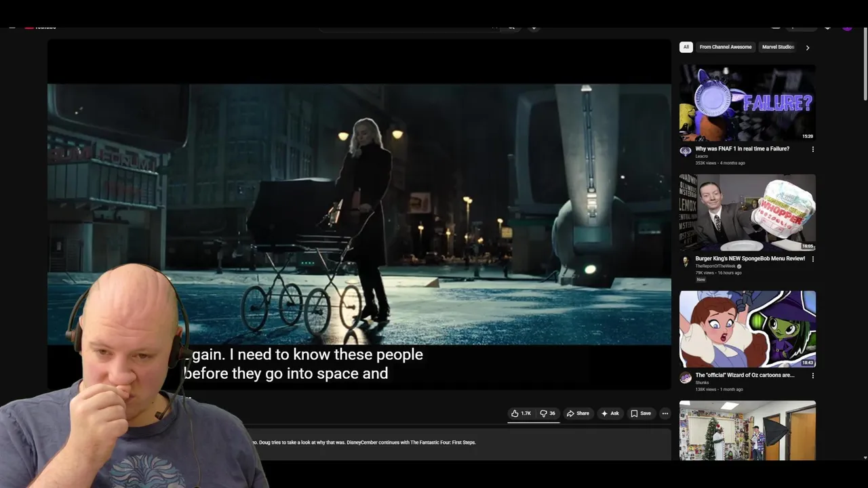Open the Christmas tree office video thumbnail
868x488 pixels.
click(747, 430)
